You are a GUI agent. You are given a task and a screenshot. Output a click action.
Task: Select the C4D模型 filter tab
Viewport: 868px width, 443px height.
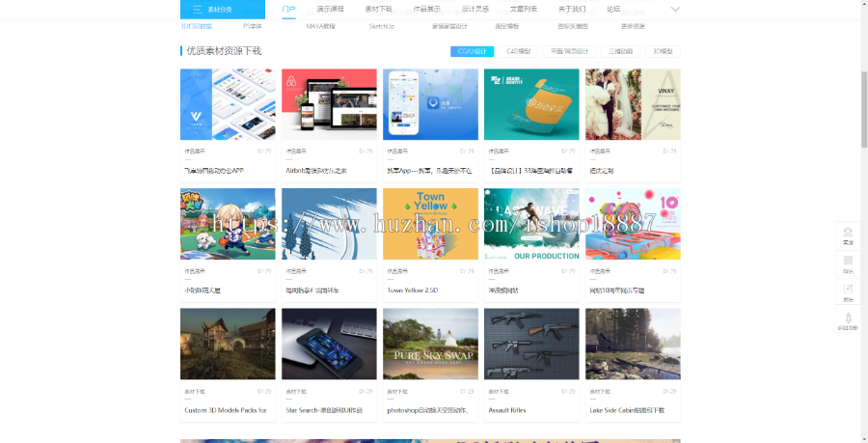pos(518,51)
